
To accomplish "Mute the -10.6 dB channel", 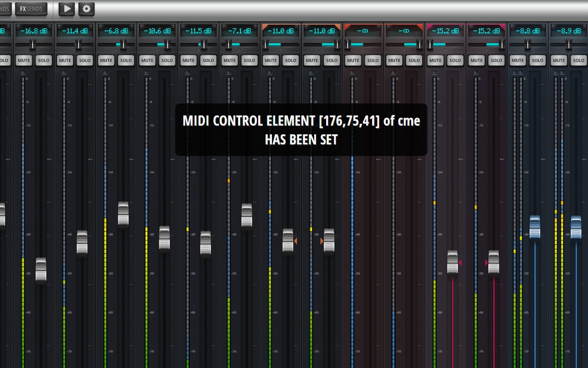I will tap(147, 60).
